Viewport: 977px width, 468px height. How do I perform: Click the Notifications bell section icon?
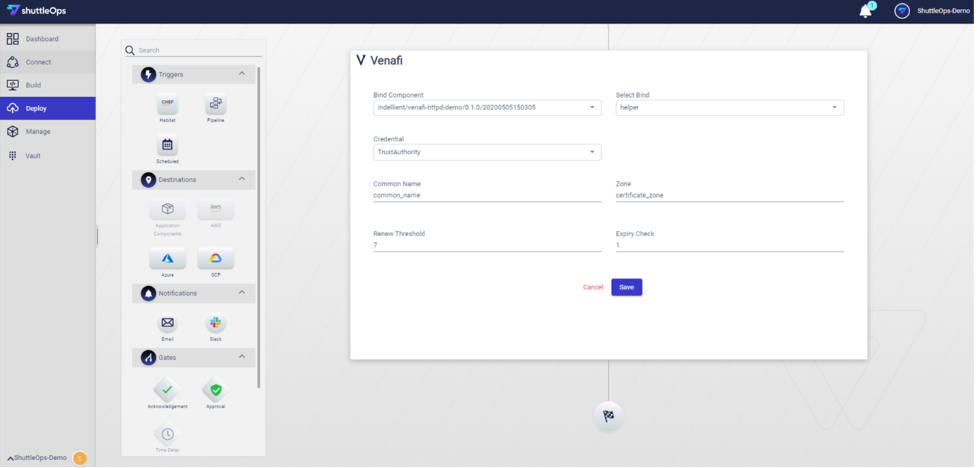tap(148, 294)
